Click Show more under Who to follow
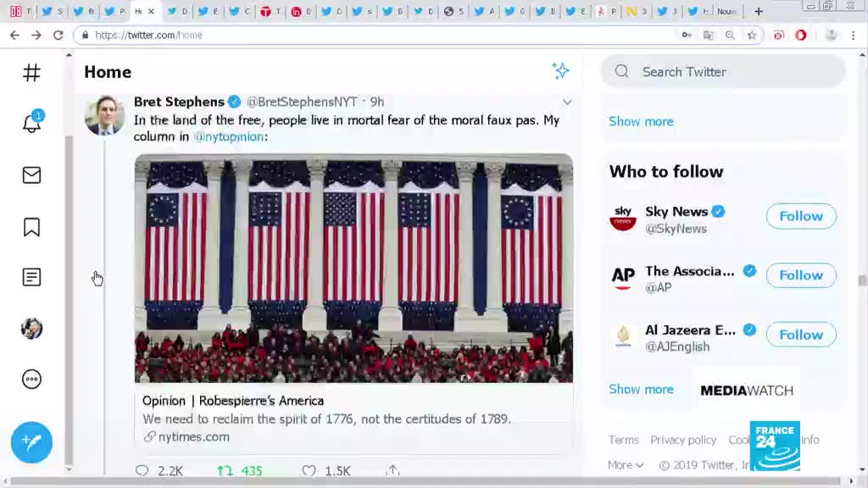This screenshot has height=488, width=868. click(x=641, y=389)
